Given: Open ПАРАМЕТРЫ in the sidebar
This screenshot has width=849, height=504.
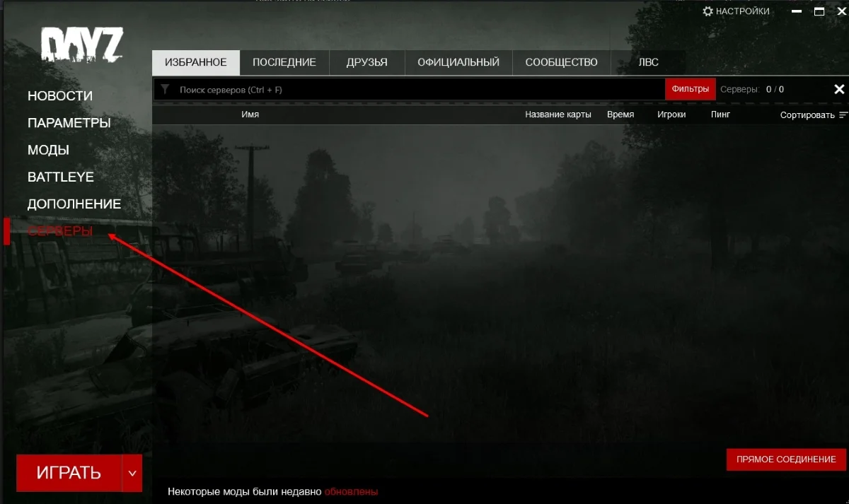Looking at the screenshot, I should click(x=69, y=123).
